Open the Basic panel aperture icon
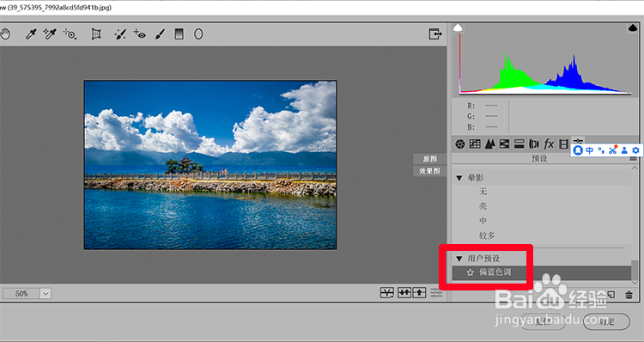 (460, 144)
